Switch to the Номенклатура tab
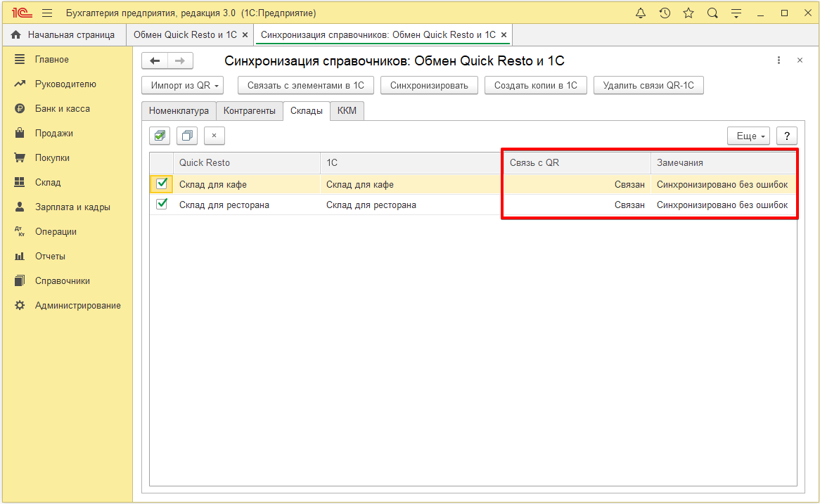Image resolution: width=820 pixels, height=504 pixels. click(x=179, y=111)
